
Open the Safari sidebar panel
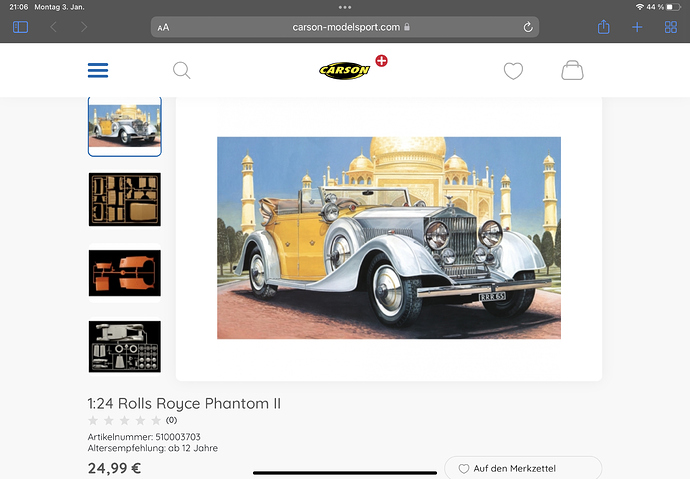pos(20,27)
